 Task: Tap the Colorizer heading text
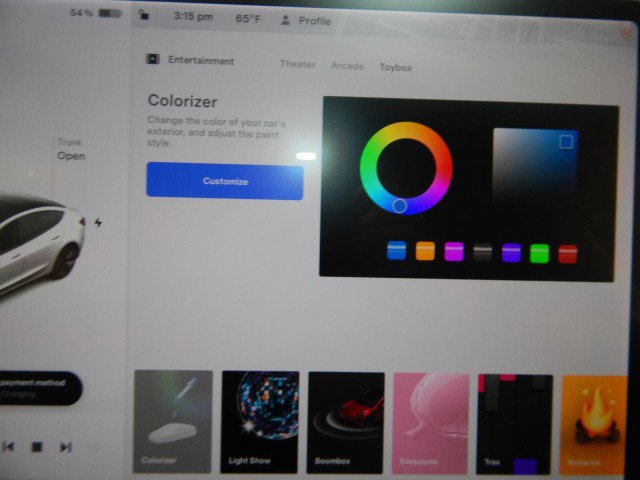click(182, 101)
